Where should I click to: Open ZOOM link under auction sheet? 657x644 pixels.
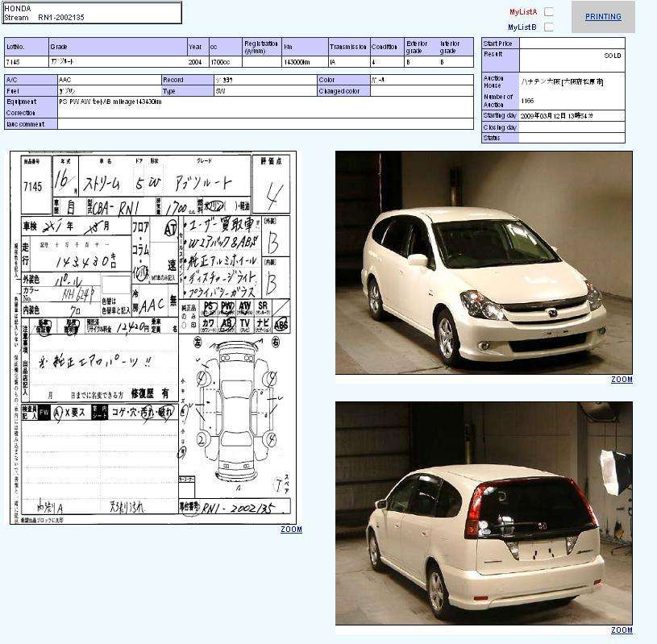coord(291,530)
